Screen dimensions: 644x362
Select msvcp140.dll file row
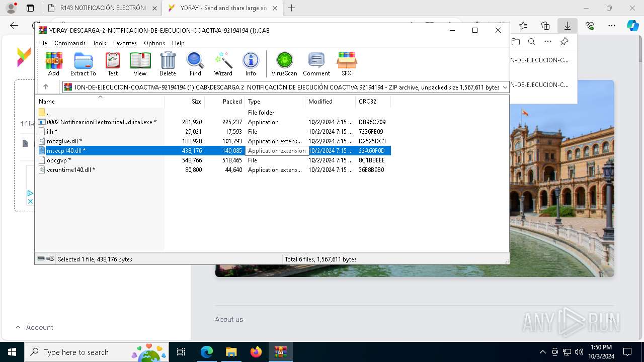tap(213, 151)
